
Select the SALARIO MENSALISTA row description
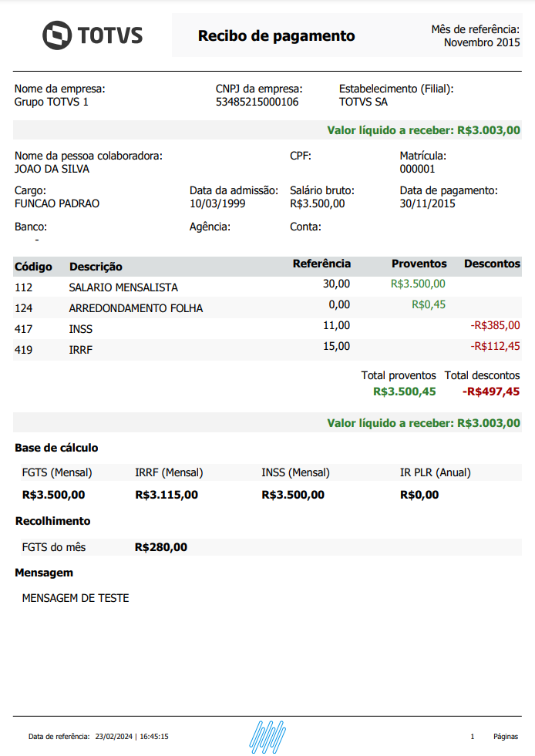[x=123, y=287]
